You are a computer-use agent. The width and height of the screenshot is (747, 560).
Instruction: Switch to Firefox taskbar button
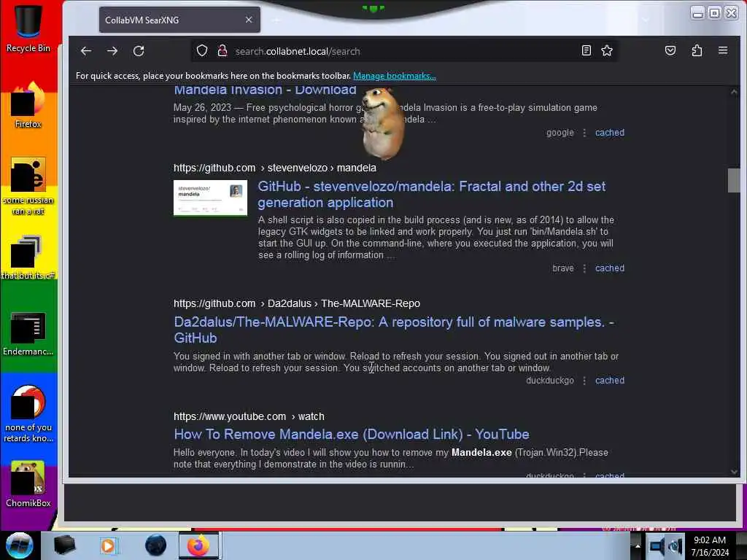point(198,545)
